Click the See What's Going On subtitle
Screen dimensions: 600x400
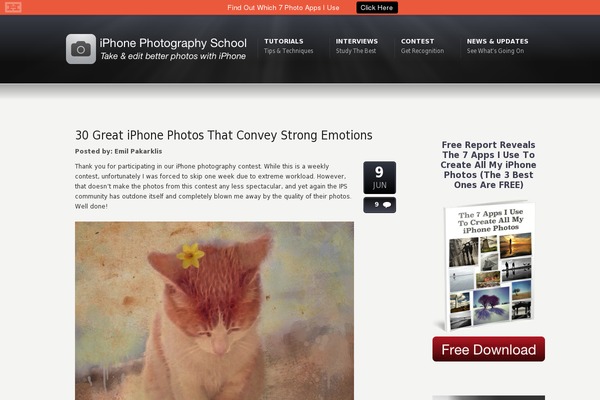[x=495, y=51]
